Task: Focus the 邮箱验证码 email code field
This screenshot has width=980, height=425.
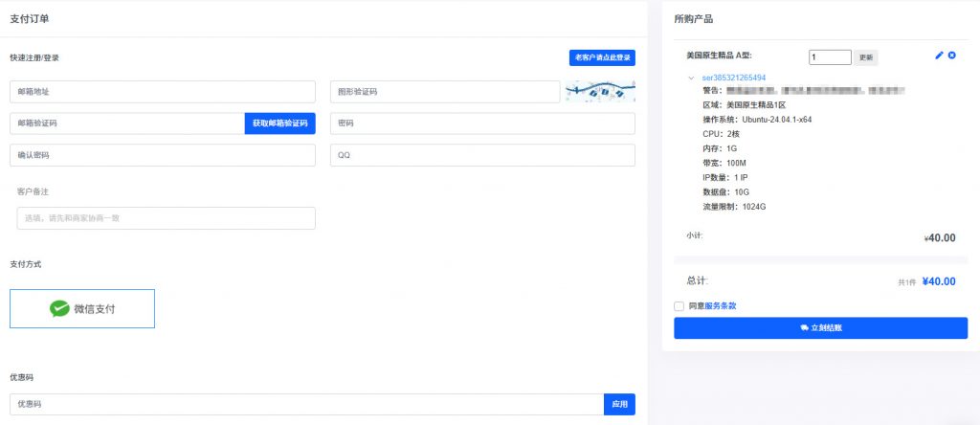Action: click(127, 123)
